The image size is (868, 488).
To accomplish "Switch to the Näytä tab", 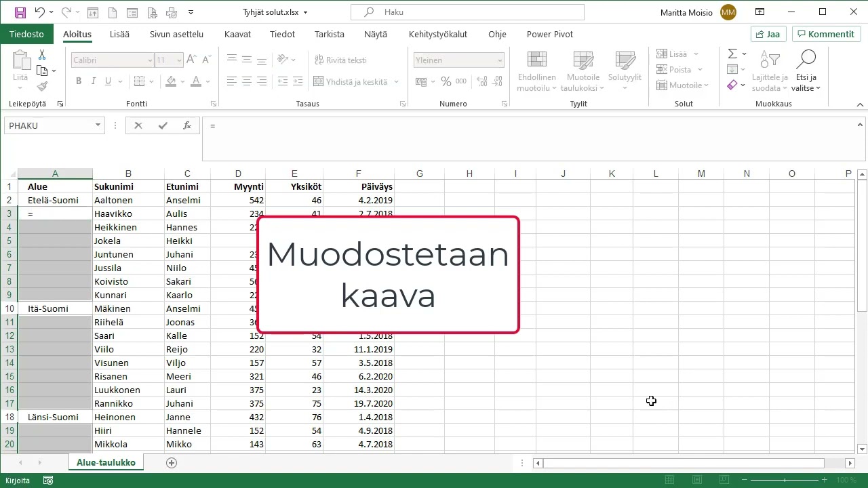I will [x=375, y=35].
